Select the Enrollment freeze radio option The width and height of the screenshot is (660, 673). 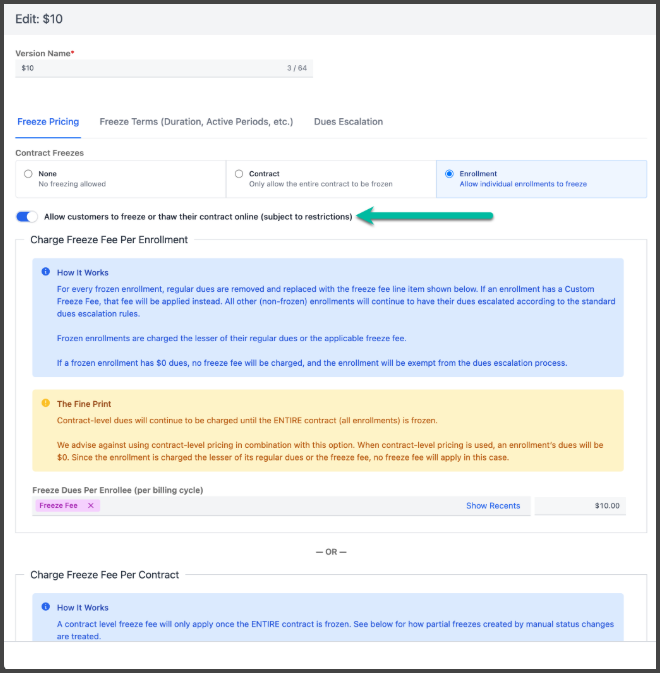(449, 174)
